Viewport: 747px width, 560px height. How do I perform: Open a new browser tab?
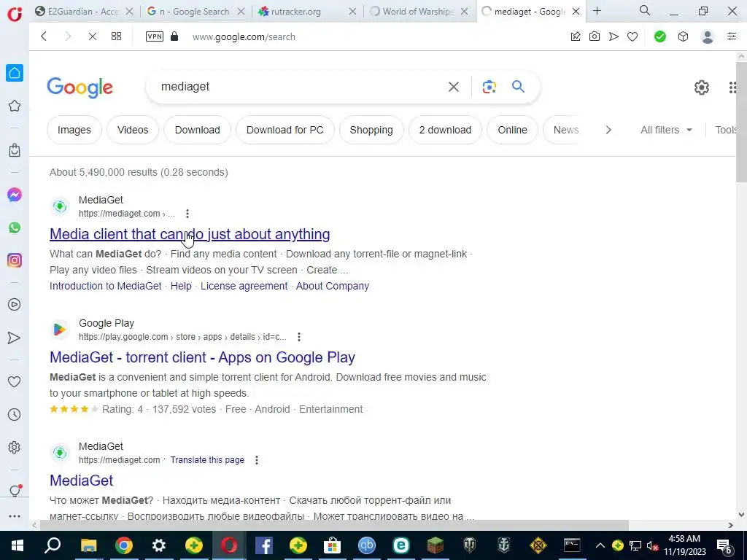tap(597, 10)
